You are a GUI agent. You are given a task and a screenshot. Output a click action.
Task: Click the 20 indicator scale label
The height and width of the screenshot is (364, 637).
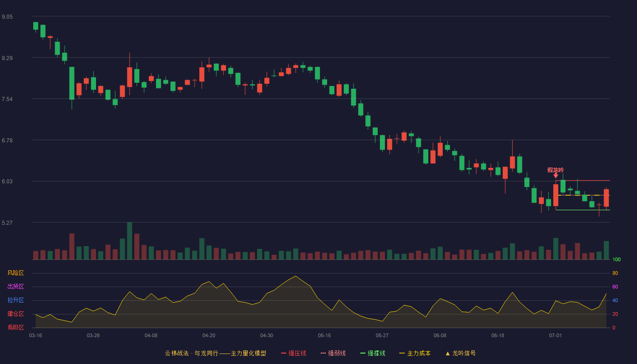(x=615, y=314)
